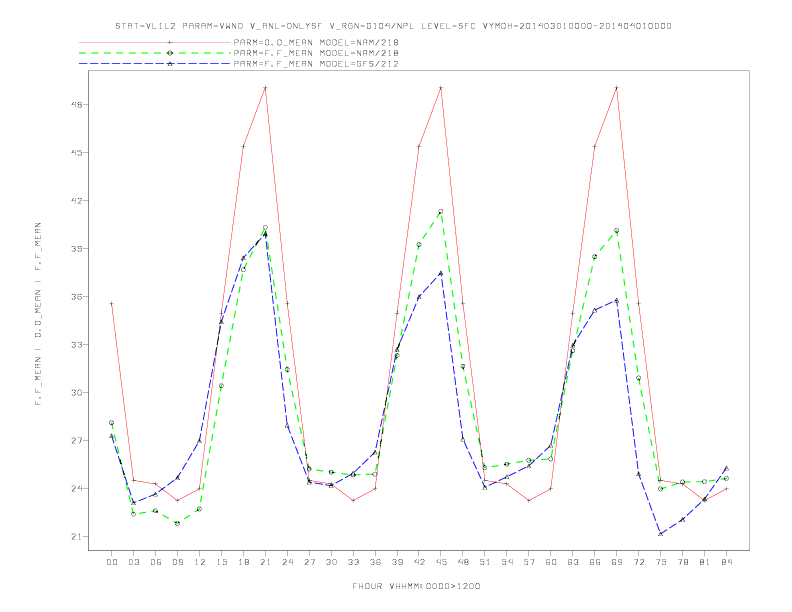The image size is (792, 612).
Task: Click y-axis tick label 27
Action: (76, 440)
